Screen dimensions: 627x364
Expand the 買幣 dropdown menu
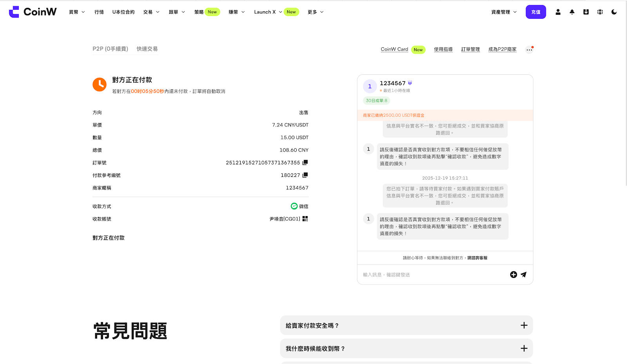pyautogui.click(x=77, y=12)
